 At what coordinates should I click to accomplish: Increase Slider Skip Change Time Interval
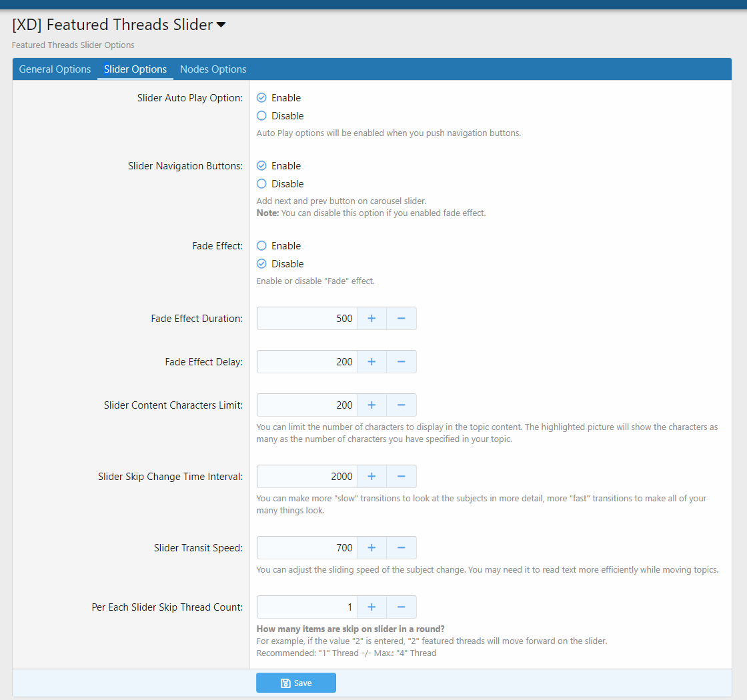pyautogui.click(x=371, y=477)
